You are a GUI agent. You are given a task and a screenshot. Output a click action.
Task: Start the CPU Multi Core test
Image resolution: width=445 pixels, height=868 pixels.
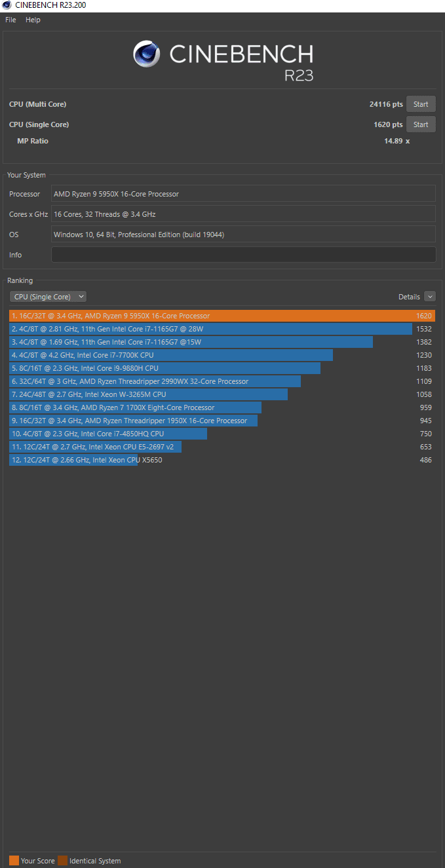421,104
